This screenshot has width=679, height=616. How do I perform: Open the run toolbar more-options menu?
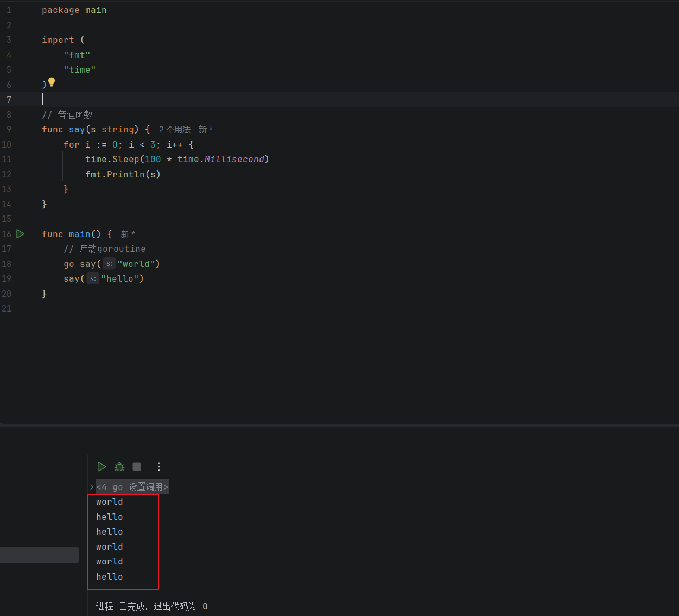[159, 467]
